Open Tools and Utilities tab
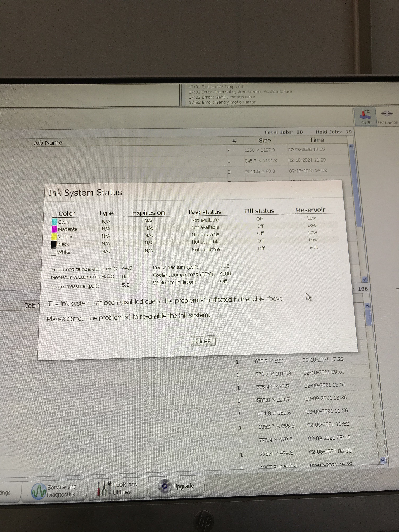 [118, 488]
